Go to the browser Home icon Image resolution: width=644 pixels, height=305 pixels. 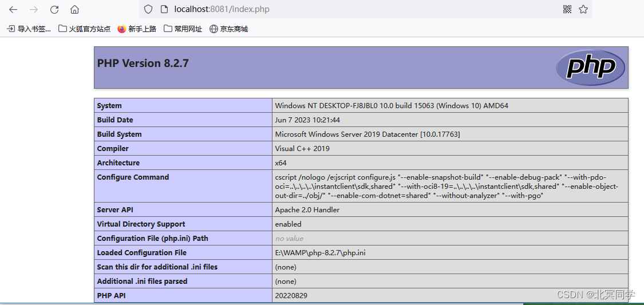coord(74,9)
